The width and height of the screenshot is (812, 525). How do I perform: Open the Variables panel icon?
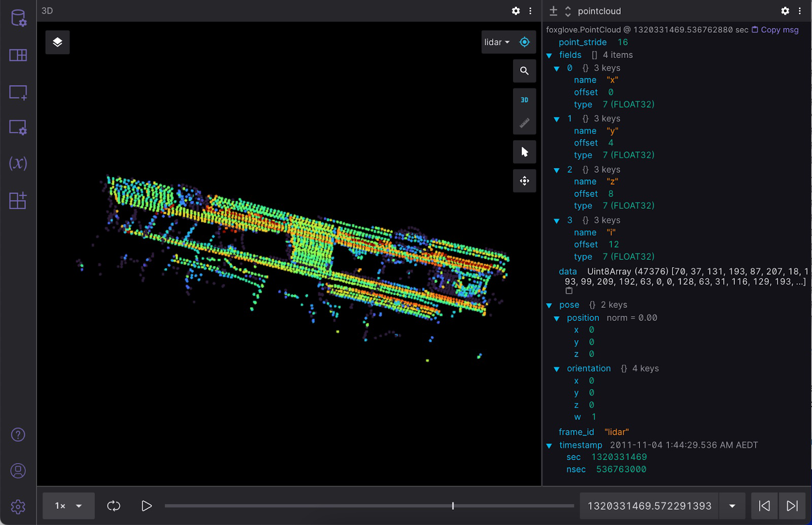(x=18, y=163)
